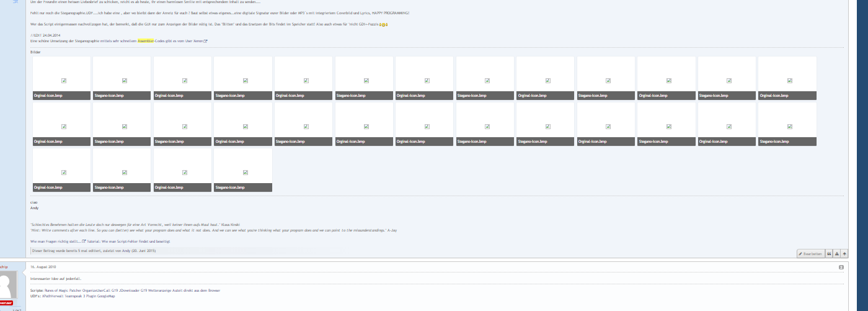Open the post number 2 permalink badge
Screen dimensions: 868x311
pos(841,267)
